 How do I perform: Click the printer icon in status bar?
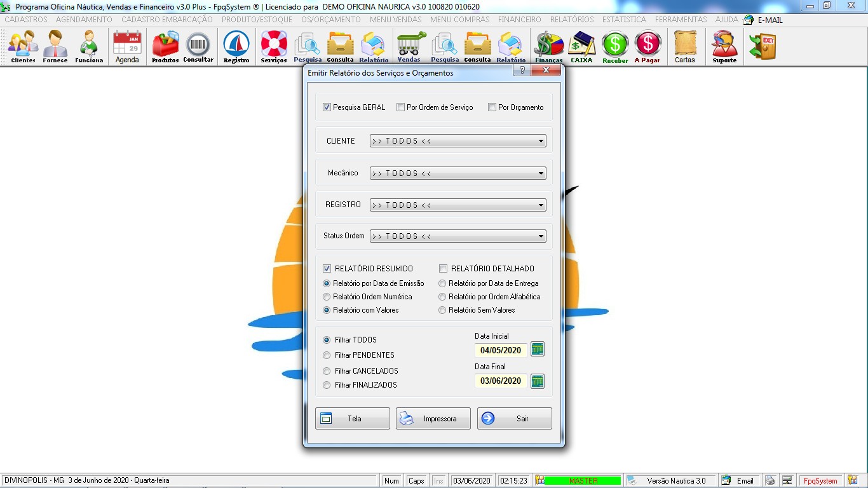[x=770, y=480]
